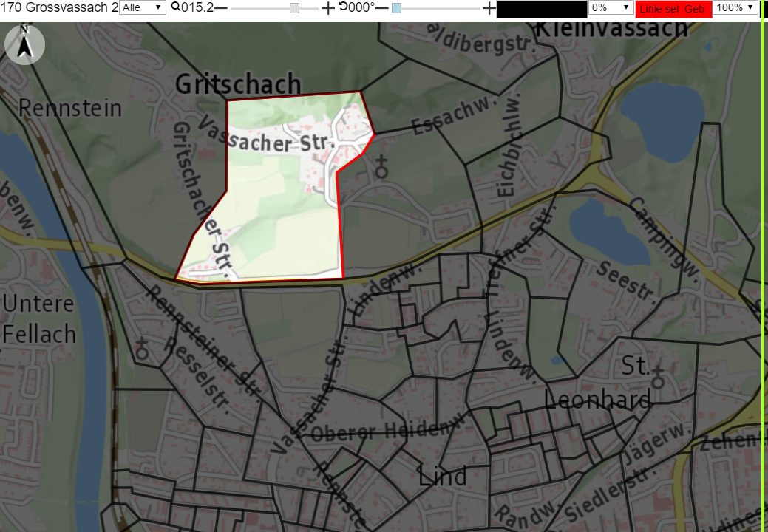Click the zoom slider handle
The width and height of the screenshot is (768, 532).
click(x=294, y=8)
